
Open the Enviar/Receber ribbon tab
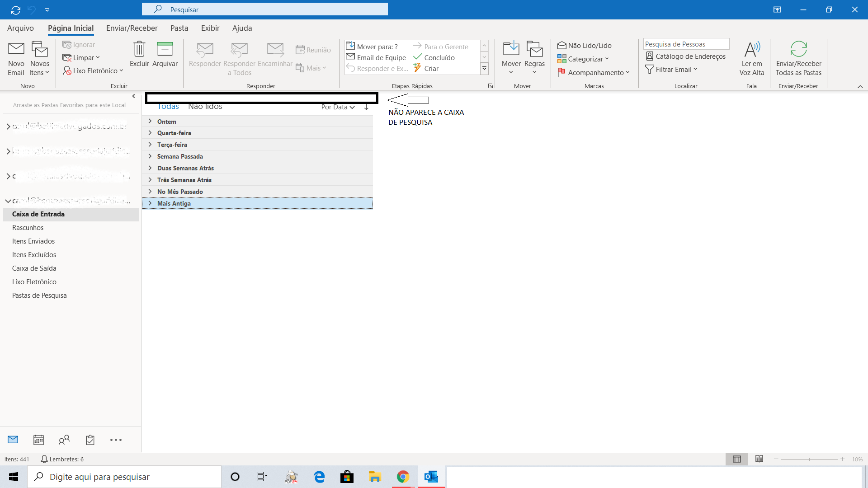click(x=132, y=28)
